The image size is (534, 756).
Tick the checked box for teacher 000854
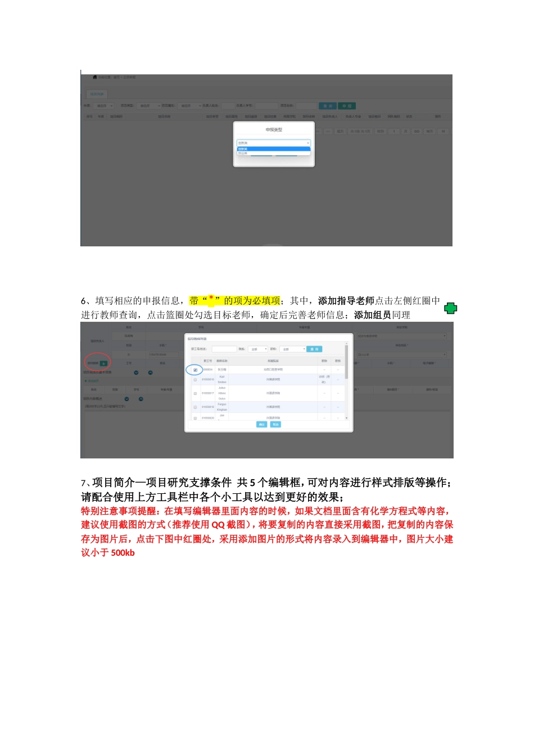tap(195, 370)
